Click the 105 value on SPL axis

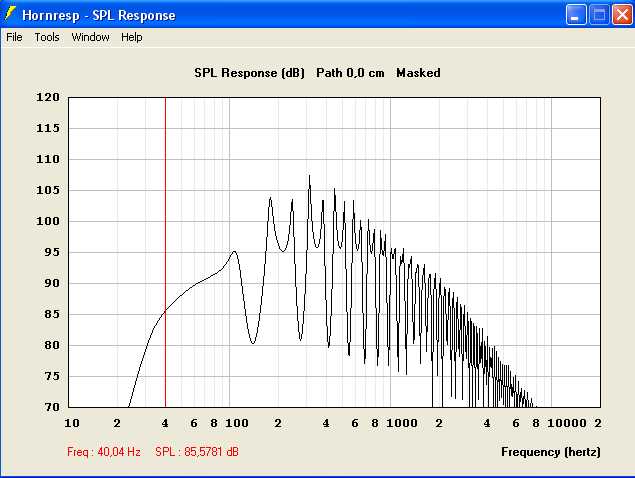point(48,190)
